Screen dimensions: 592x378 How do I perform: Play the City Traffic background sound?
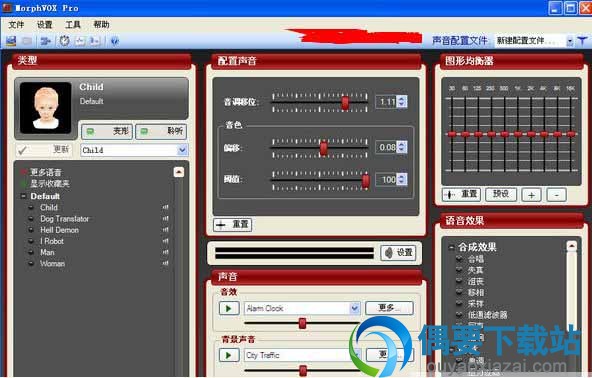click(229, 355)
